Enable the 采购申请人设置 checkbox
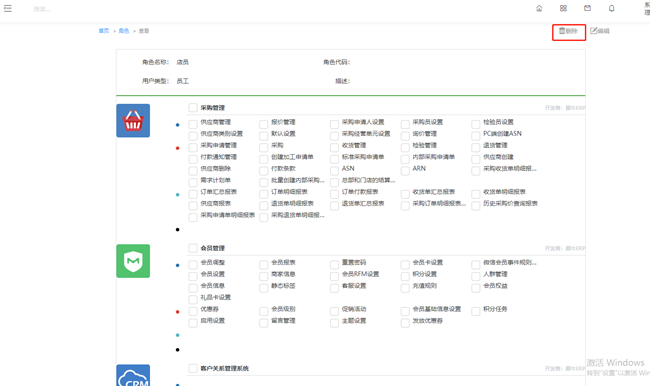Screen dimensions: 650x386 pyautogui.click(x=335, y=124)
